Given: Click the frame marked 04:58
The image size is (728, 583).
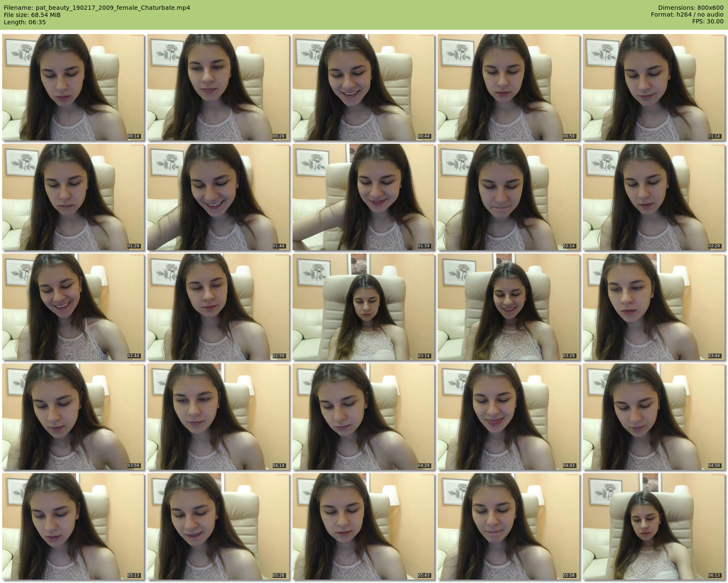Looking at the screenshot, I should tap(654, 417).
